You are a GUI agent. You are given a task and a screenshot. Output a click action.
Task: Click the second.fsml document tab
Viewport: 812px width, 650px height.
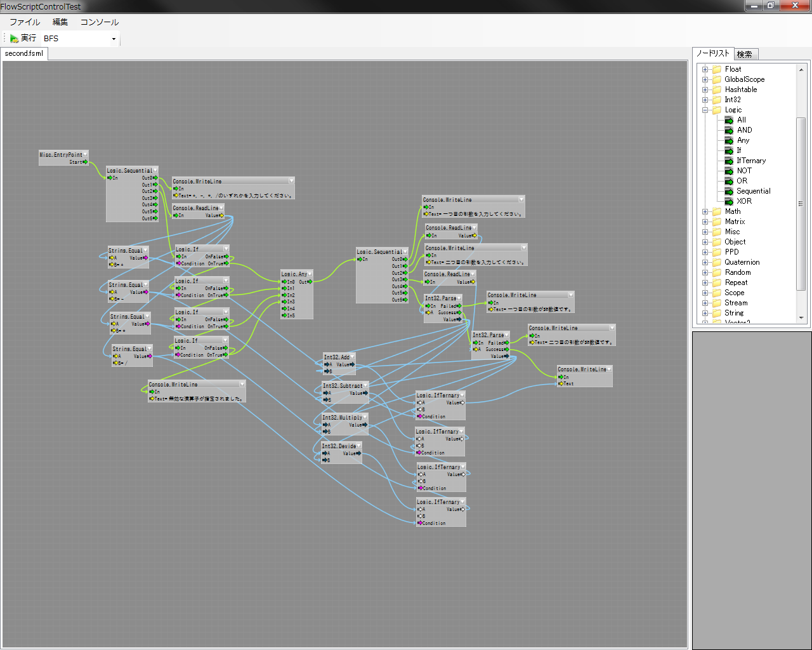pos(24,53)
